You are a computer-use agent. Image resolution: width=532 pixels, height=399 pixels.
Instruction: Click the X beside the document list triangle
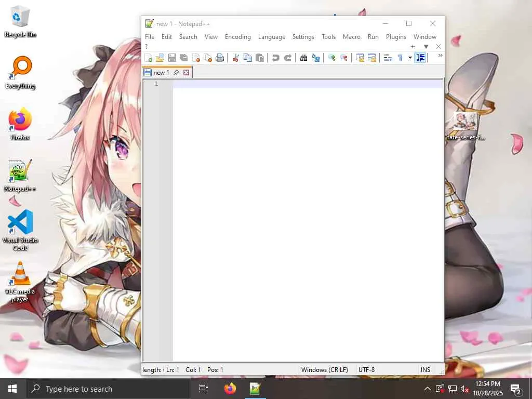coord(438,46)
